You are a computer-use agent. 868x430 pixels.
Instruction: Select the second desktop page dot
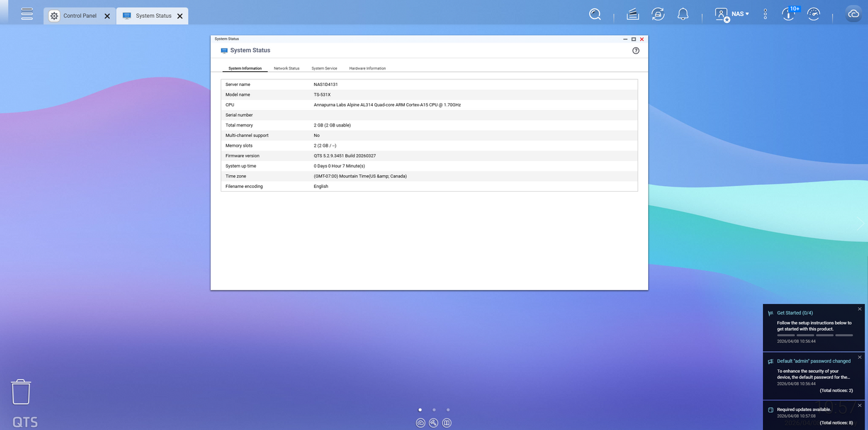coord(434,410)
